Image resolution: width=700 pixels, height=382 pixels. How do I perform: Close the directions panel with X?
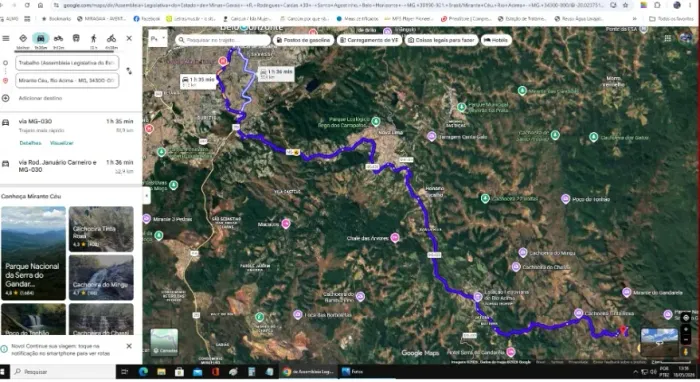click(x=129, y=38)
